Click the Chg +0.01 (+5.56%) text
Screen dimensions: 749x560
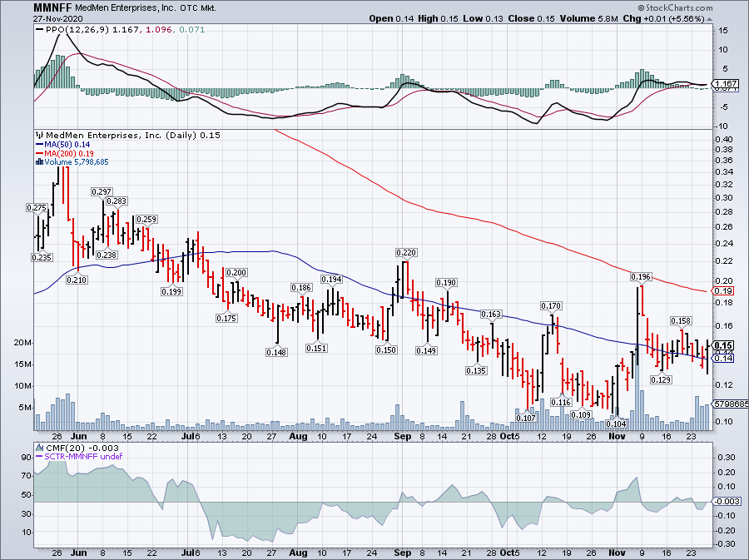click(663, 18)
